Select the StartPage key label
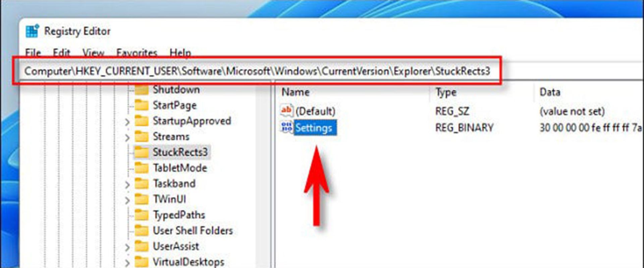This screenshot has height=268, width=644. click(x=174, y=105)
